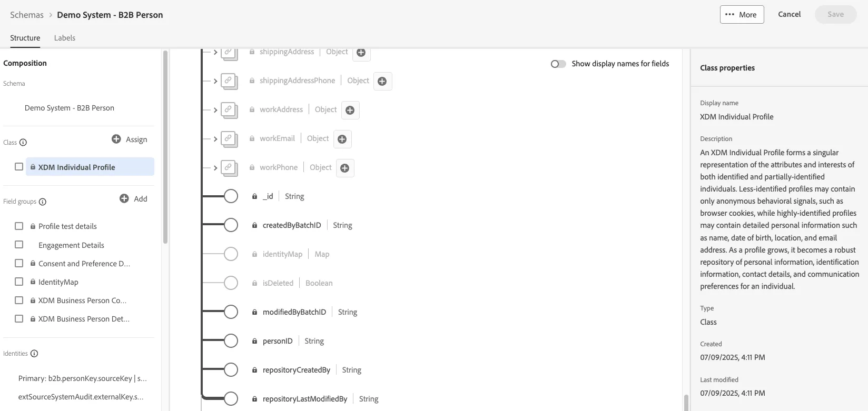Add a field group with Add button

pyautogui.click(x=133, y=199)
